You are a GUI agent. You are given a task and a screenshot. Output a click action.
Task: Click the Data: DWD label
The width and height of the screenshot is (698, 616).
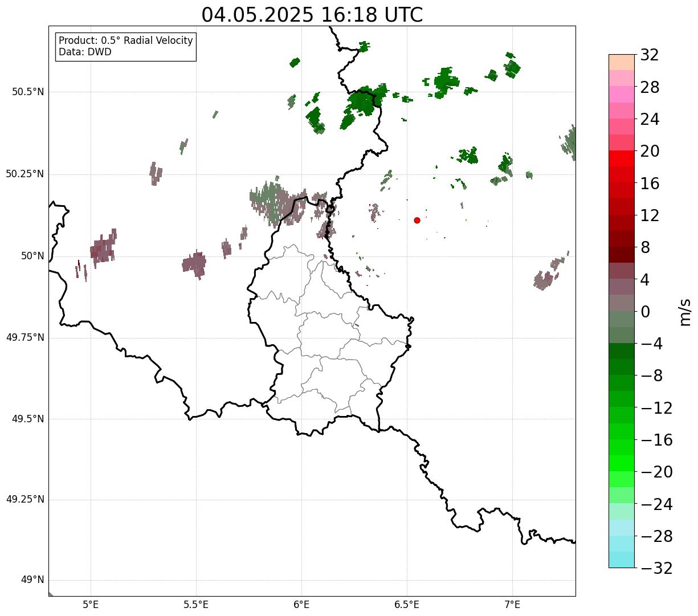tap(85, 52)
